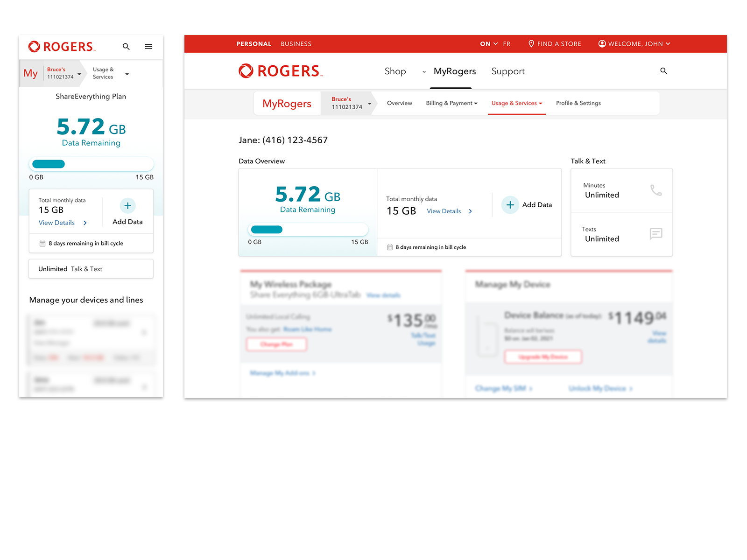Click the phone icon in Minutes card

(656, 190)
